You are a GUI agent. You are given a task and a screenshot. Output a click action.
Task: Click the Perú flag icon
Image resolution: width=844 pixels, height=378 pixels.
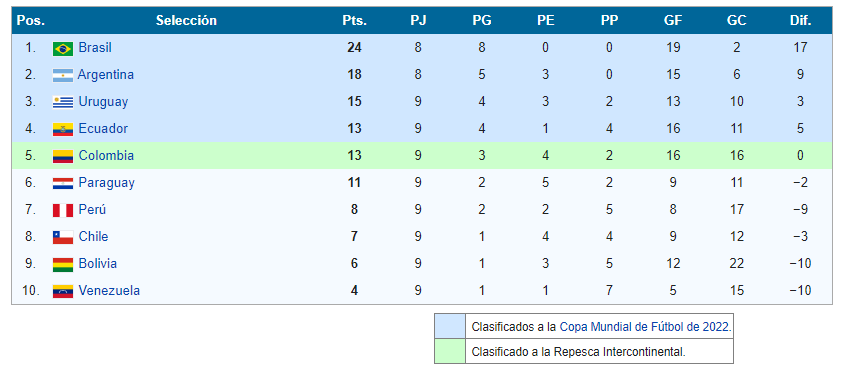(x=63, y=210)
